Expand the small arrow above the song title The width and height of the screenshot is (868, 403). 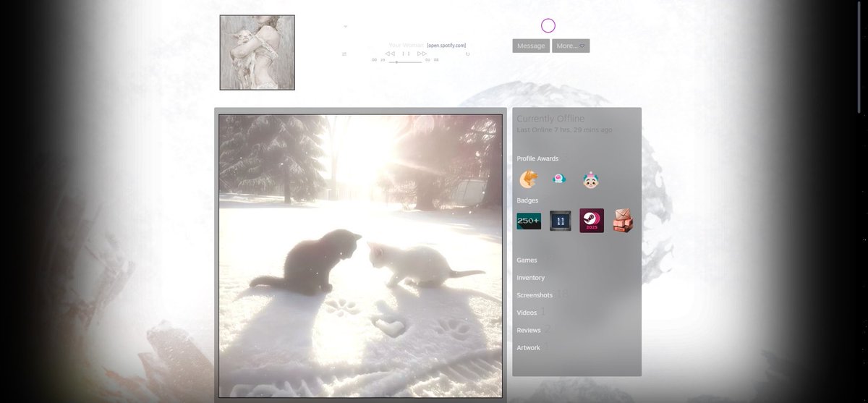pyautogui.click(x=345, y=27)
